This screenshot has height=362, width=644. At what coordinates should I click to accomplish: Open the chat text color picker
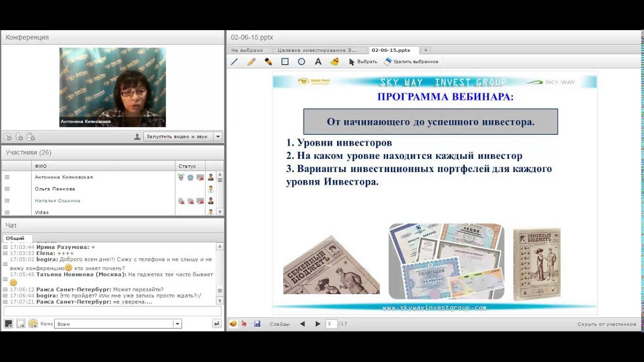coord(9,324)
